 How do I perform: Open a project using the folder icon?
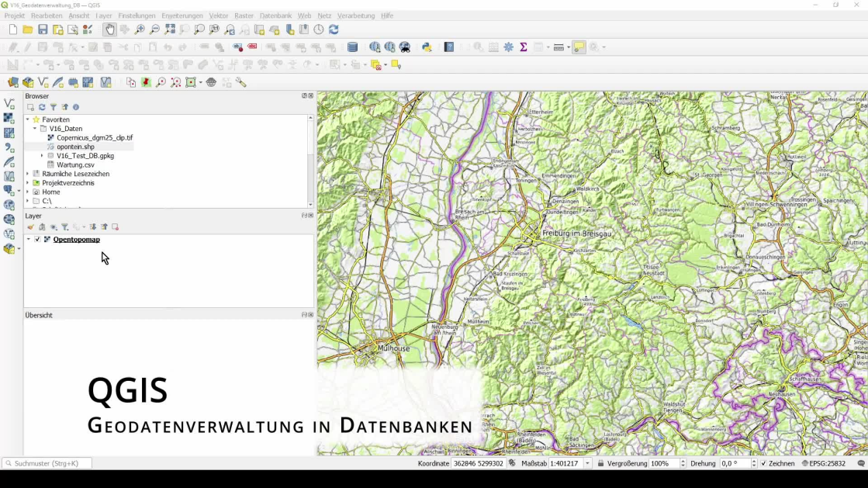coord(28,29)
